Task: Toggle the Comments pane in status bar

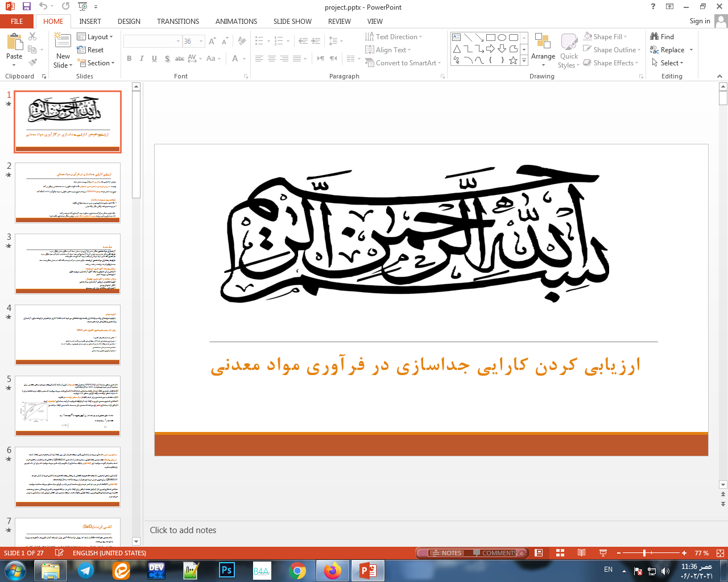Action: tap(499, 553)
